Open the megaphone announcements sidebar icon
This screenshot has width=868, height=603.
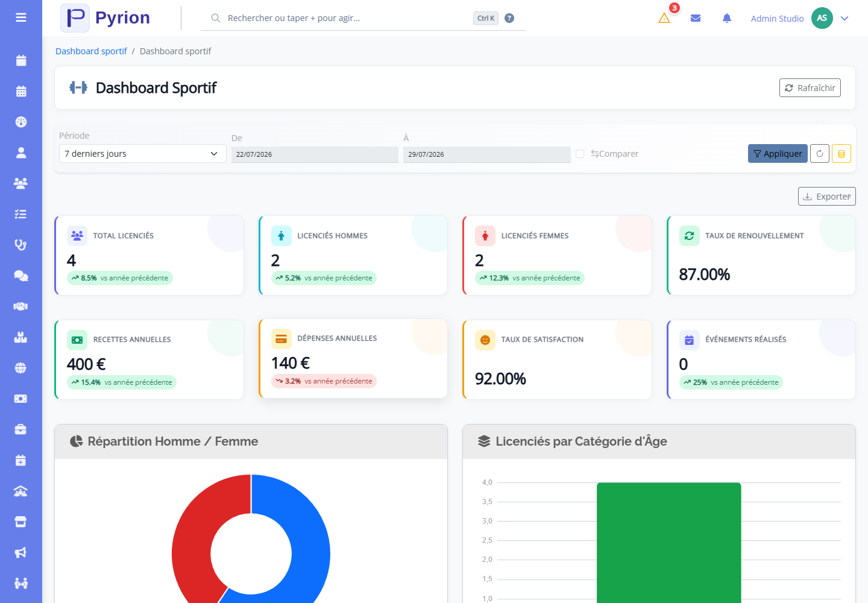click(21, 553)
